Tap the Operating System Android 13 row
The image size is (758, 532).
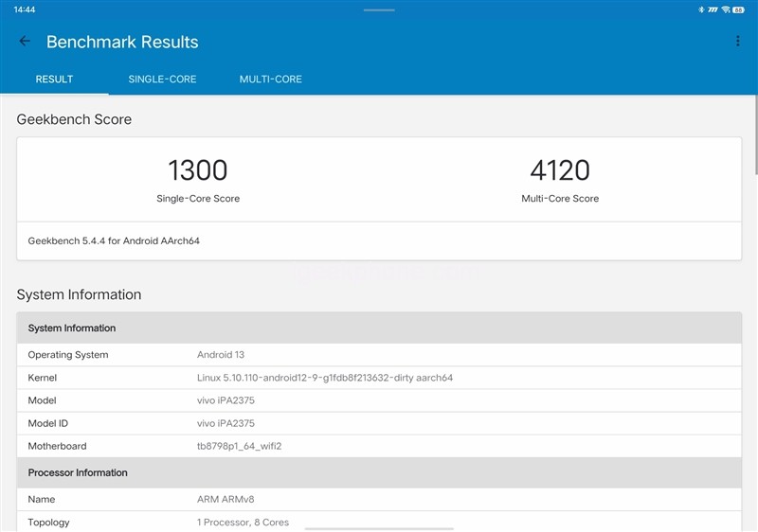(x=379, y=355)
